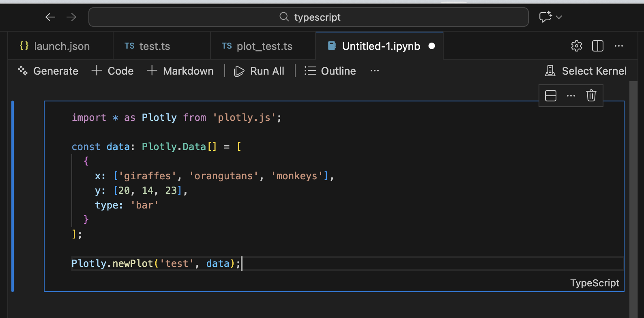
Task: Click the Plotly.newPlot code line
Action: pos(156,264)
